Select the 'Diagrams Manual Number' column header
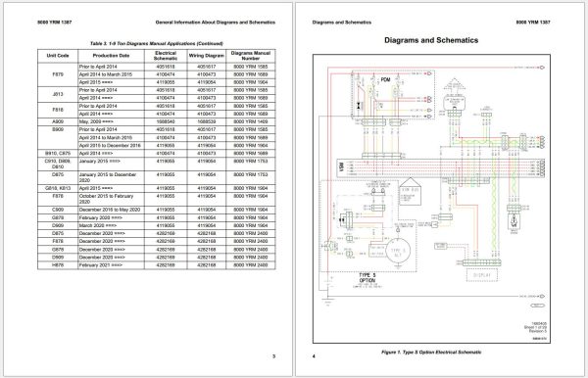The image size is (588, 378). tap(251, 56)
